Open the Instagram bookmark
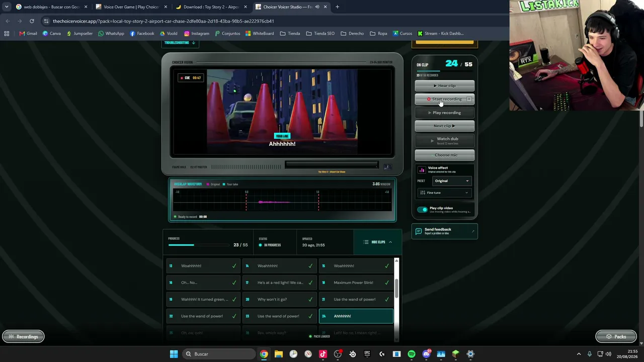This screenshot has width=644, height=362. click(196, 34)
